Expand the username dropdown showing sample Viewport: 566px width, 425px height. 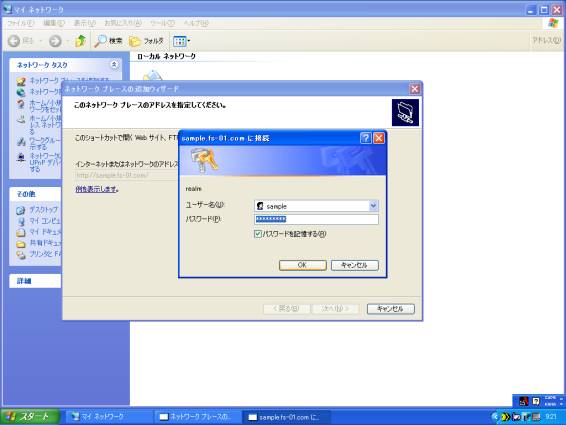pos(373,206)
